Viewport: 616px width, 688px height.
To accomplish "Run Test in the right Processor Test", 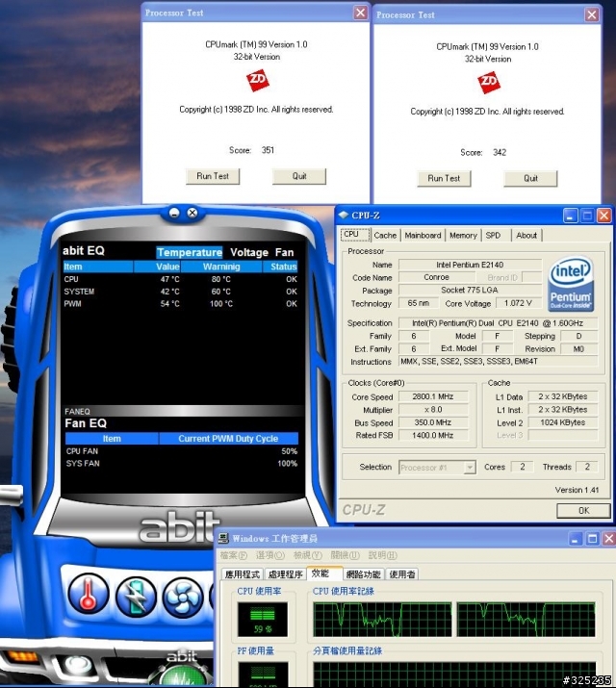I will pyautogui.click(x=444, y=179).
